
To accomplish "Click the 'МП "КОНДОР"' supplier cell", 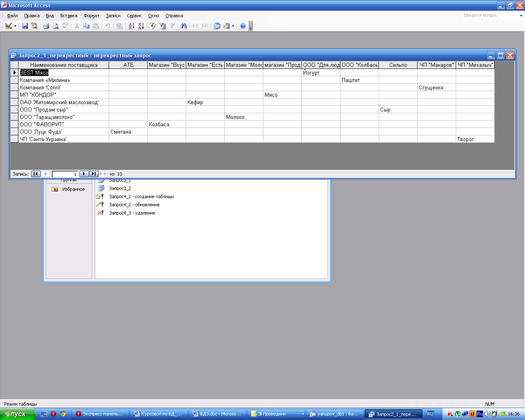I will coord(64,95).
